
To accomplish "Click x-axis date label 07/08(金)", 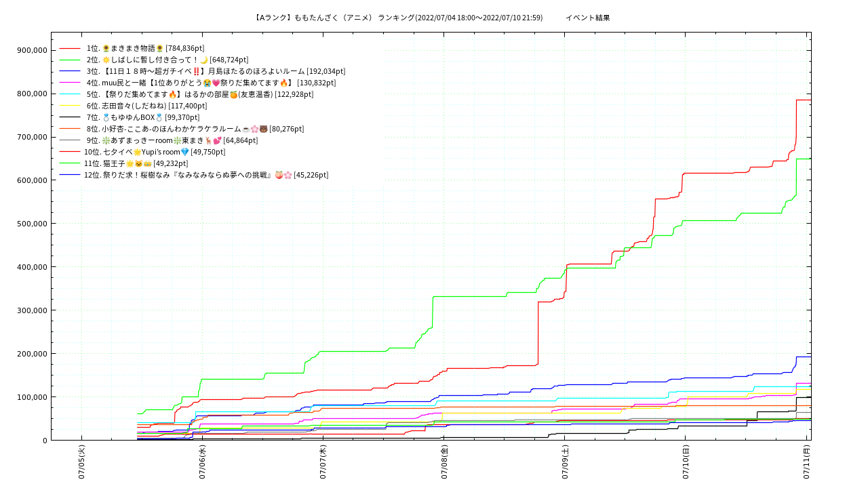I will (444, 462).
